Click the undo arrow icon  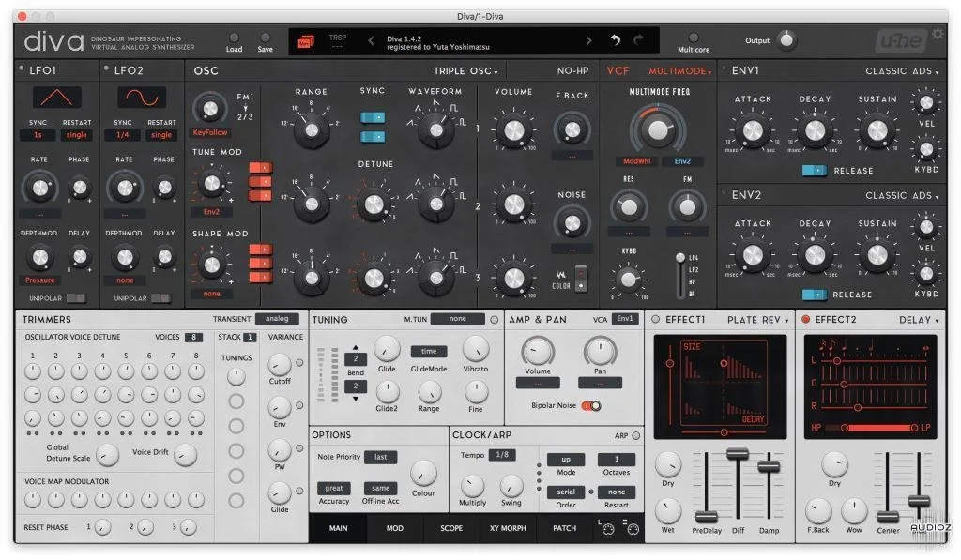tap(616, 40)
